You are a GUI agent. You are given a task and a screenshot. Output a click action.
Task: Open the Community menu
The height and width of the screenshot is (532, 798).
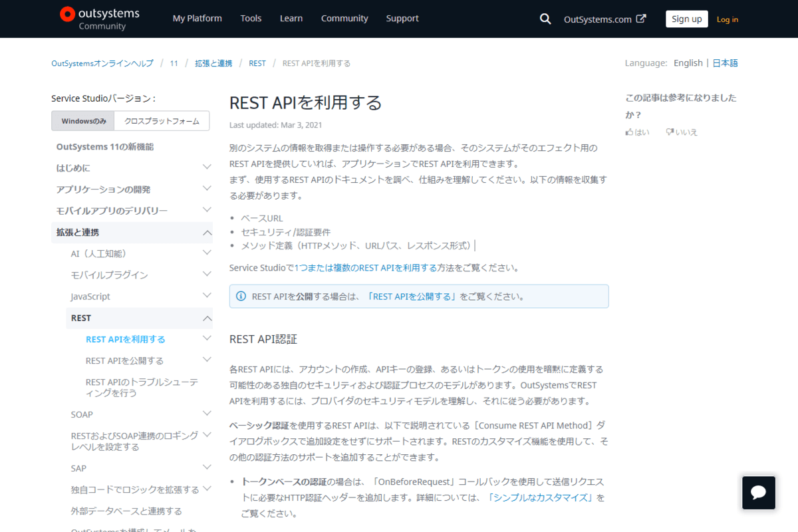coord(344,19)
